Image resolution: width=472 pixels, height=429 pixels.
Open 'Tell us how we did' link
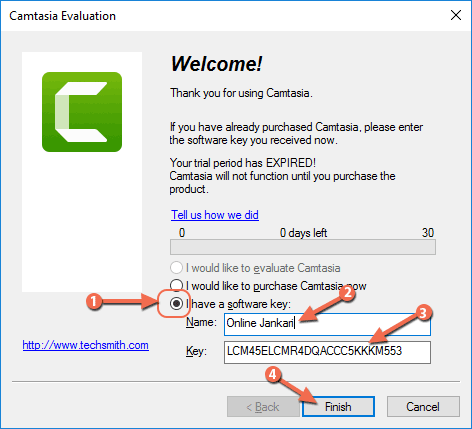click(215, 215)
